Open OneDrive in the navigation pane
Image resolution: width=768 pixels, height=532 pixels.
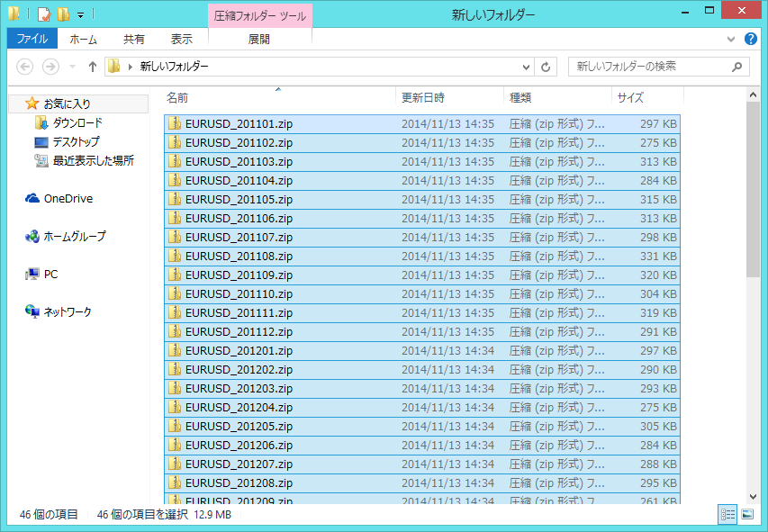[68, 199]
